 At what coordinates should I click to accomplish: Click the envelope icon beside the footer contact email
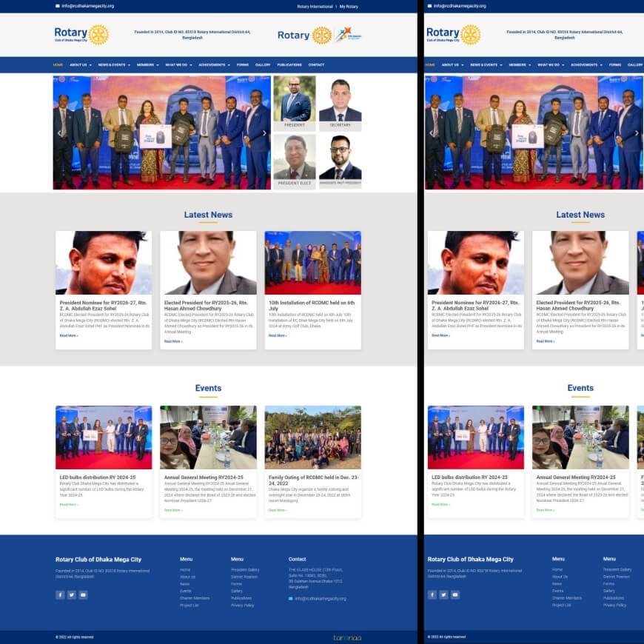[x=290, y=598]
